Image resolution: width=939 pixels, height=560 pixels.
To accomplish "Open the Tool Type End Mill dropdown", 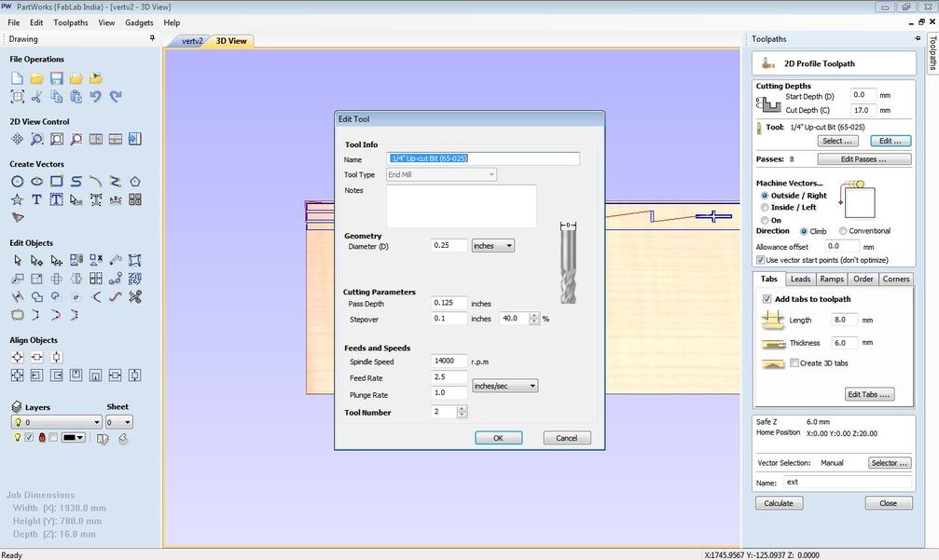I will pos(441,174).
